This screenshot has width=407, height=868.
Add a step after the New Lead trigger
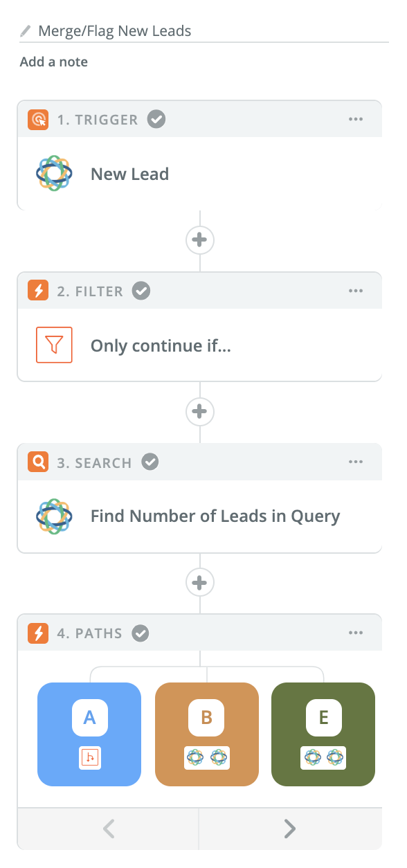click(x=199, y=240)
